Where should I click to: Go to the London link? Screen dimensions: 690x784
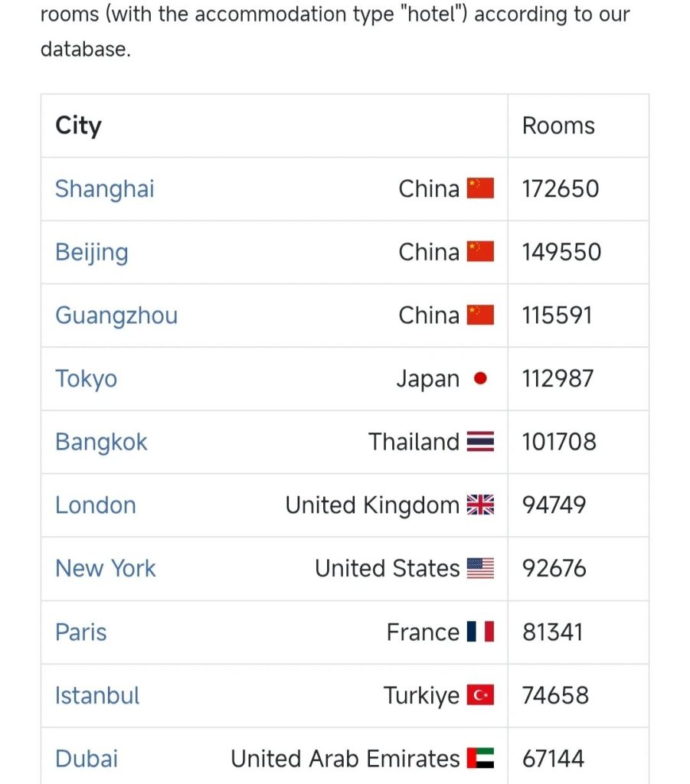click(x=96, y=505)
